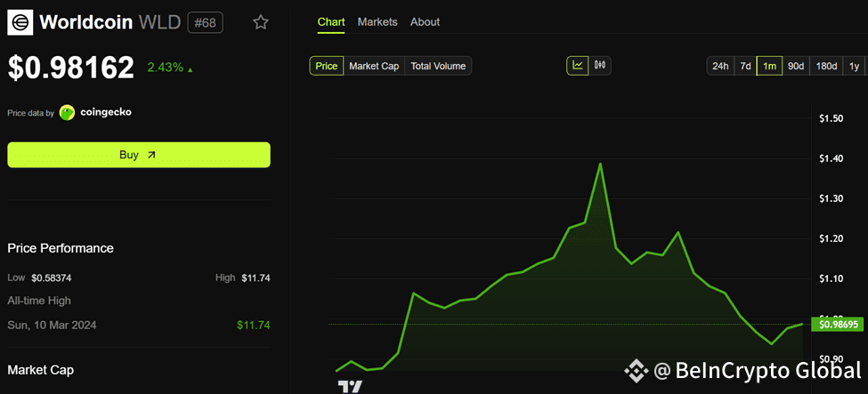Click the 2.43% change percentage
The image size is (868, 394).
pyautogui.click(x=165, y=68)
